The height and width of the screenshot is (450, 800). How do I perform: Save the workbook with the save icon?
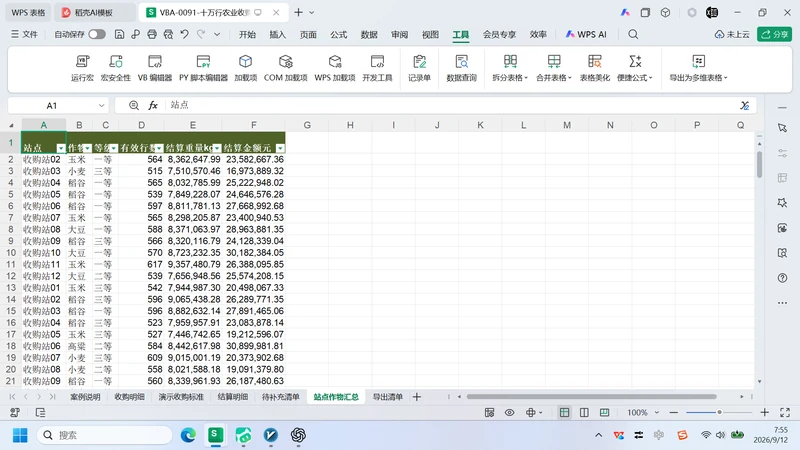coord(119,34)
